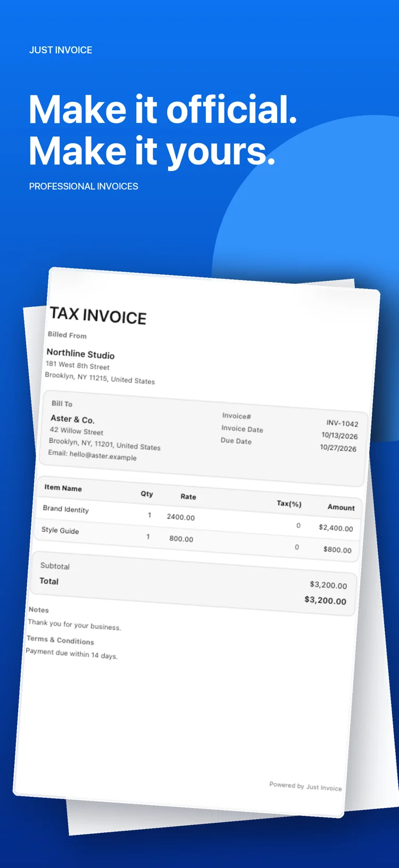Click the 'Powered by Just Invoice' footer
The width and height of the screenshot is (399, 868).
coord(305,786)
